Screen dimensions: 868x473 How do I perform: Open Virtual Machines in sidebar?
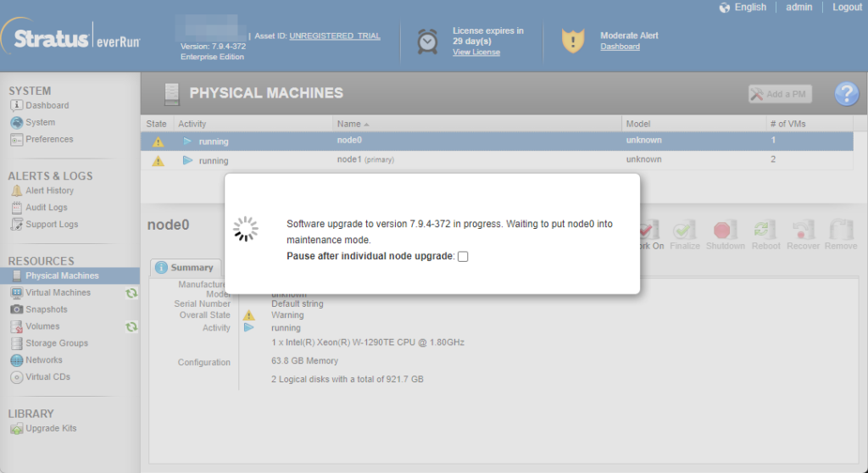pos(58,292)
